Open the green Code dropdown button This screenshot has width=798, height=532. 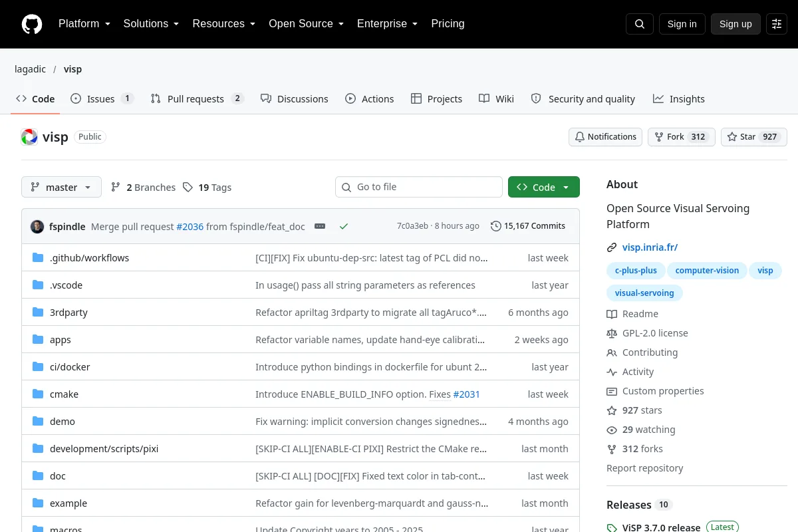coord(544,187)
